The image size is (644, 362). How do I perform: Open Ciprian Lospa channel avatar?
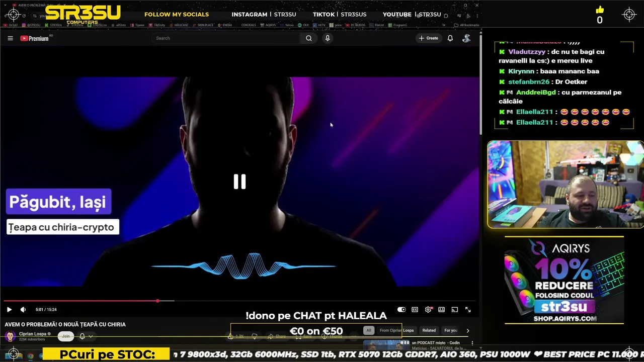(x=10, y=336)
